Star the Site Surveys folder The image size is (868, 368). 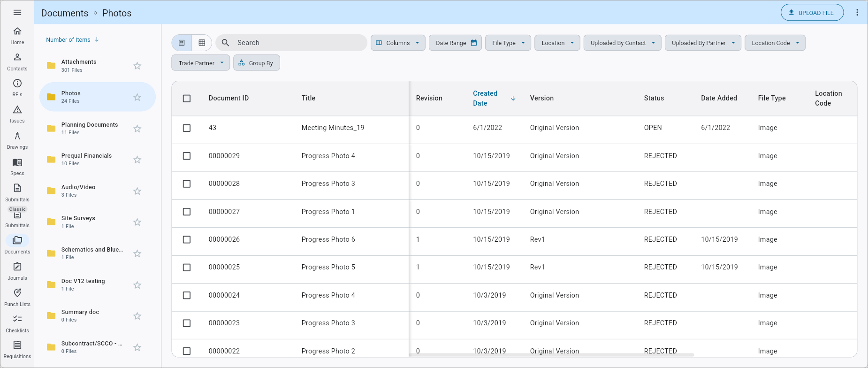[x=137, y=222]
